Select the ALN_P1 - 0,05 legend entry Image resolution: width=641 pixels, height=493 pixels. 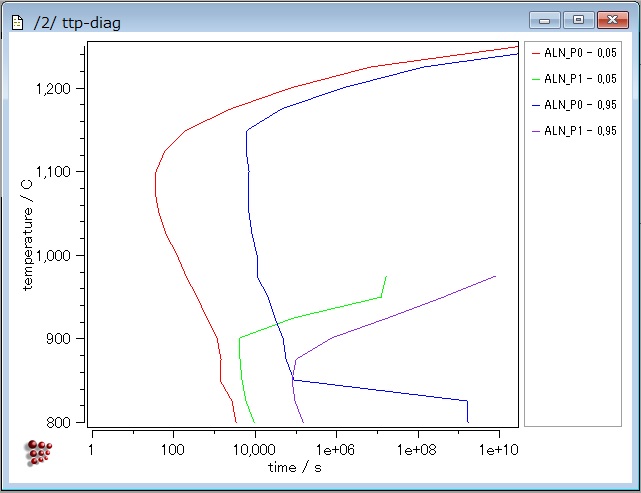tap(579, 78)
